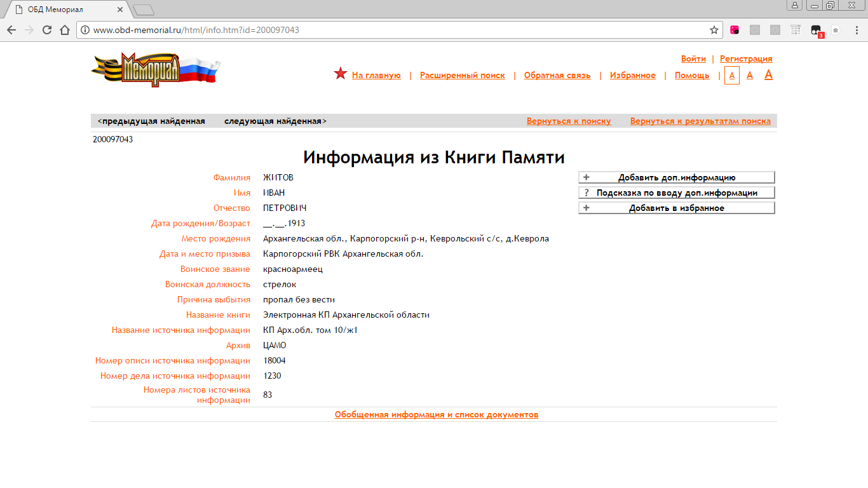Click the archive value ЦАМО
Viewport: 868px width, 488px height.
pyautogui.click(x=275, y=346)
